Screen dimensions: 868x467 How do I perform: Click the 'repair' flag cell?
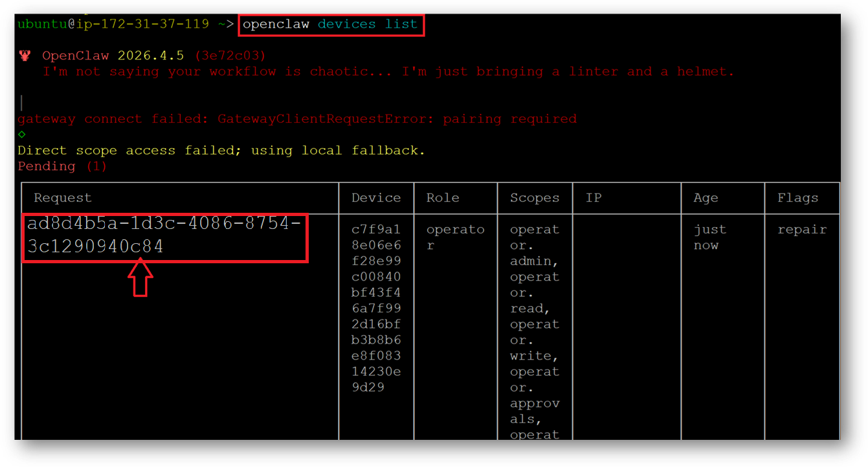[802, 230]
